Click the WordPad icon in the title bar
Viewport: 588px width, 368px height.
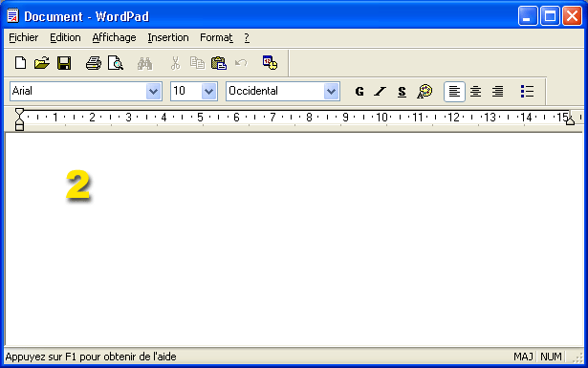pos(13,15)
